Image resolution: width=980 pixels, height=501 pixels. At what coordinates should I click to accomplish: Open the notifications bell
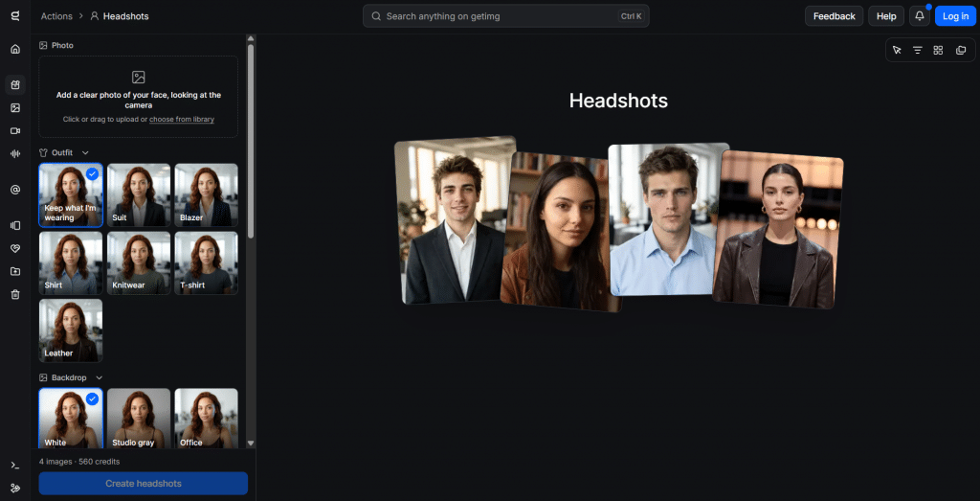(920, 16)
